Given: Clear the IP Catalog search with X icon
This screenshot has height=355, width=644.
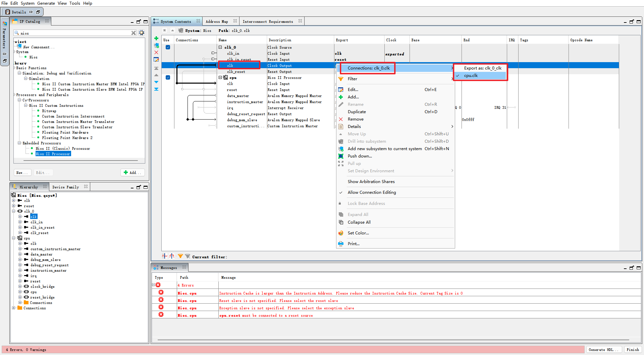Looking at the screenshot, I should (x=133, y=33).
